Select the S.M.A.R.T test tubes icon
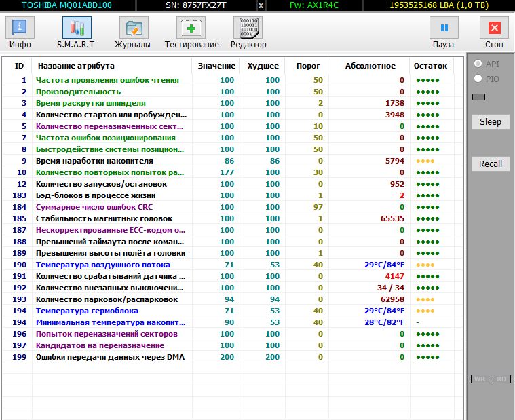515x420 pixels. point(77,28)
